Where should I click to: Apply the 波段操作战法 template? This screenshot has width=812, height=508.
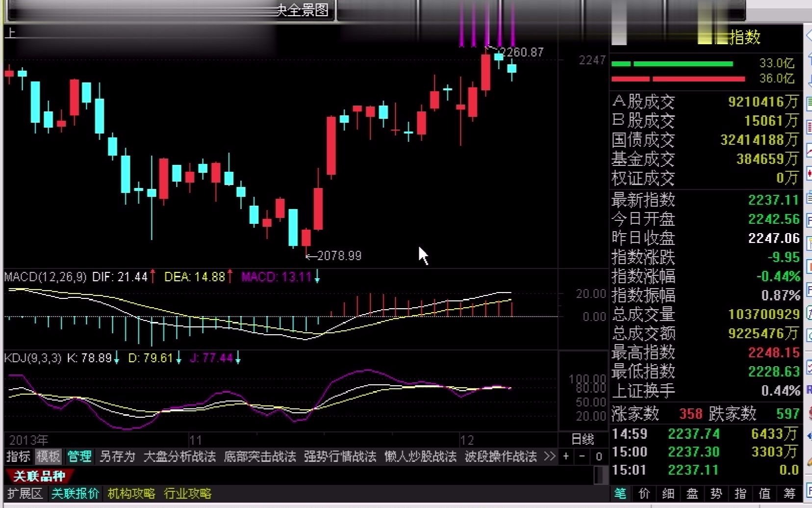(501, 456)
